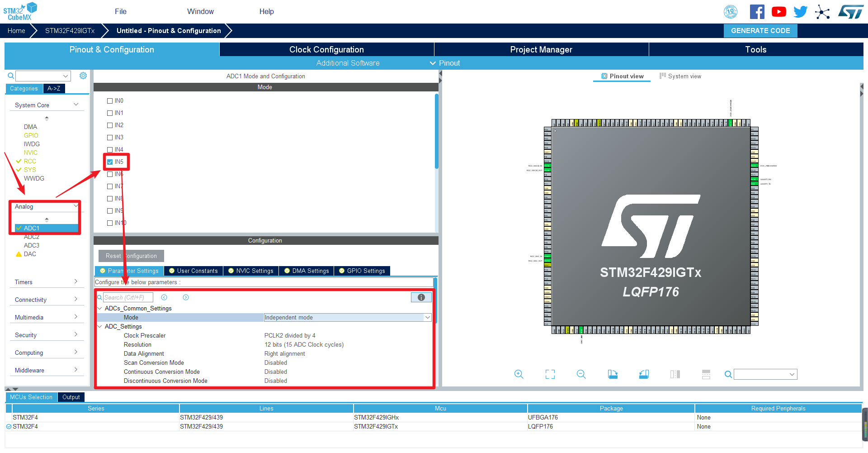
Task: Go to previous parameter search result
Action: [164, 297]
